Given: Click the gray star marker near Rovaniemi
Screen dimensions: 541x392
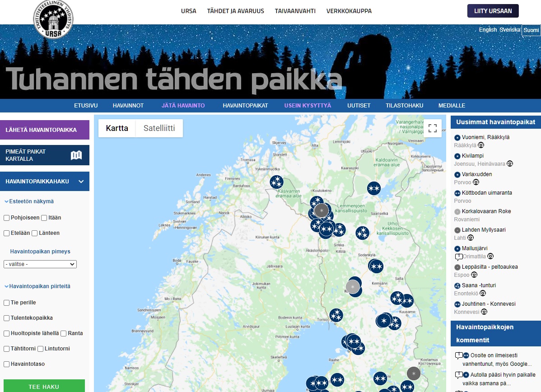Looking at the screenshot, I should pyautogui.click(x=353, y=287).
